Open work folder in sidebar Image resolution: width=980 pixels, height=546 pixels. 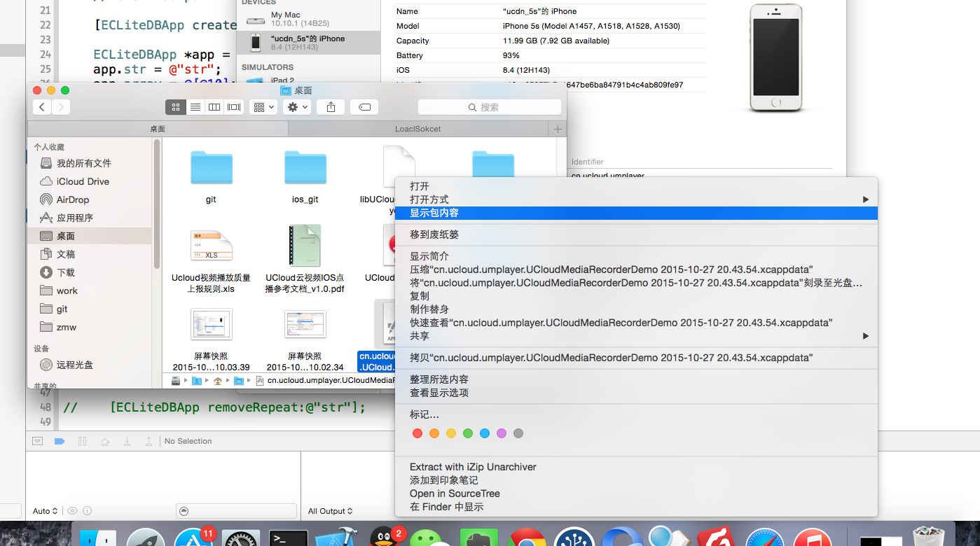67,290
